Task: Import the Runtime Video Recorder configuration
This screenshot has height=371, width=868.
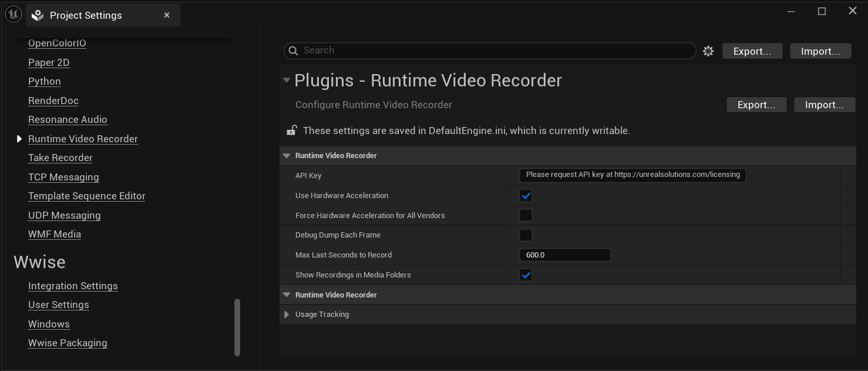Action: 825,105
